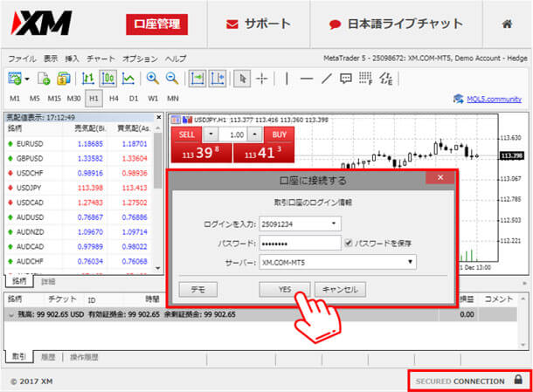This screenshot has width=533, height=392.
Task: Select the Elliott wave tool icon
Action: point(386,79)
